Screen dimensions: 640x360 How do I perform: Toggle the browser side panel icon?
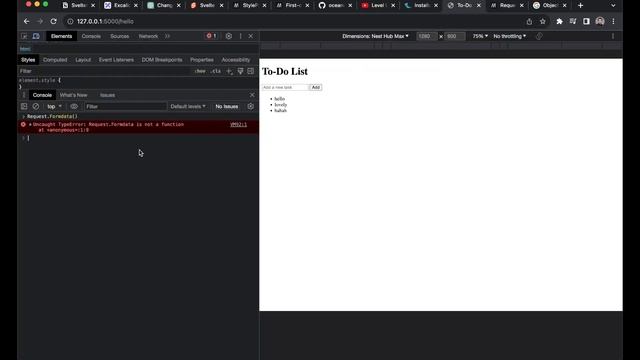click(586, 21)
